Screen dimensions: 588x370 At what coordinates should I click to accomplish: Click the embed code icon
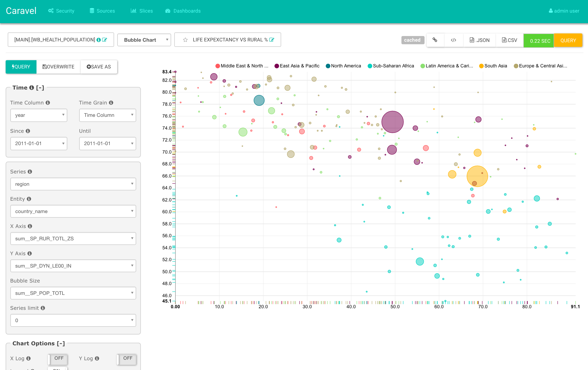tap(454, 40)
